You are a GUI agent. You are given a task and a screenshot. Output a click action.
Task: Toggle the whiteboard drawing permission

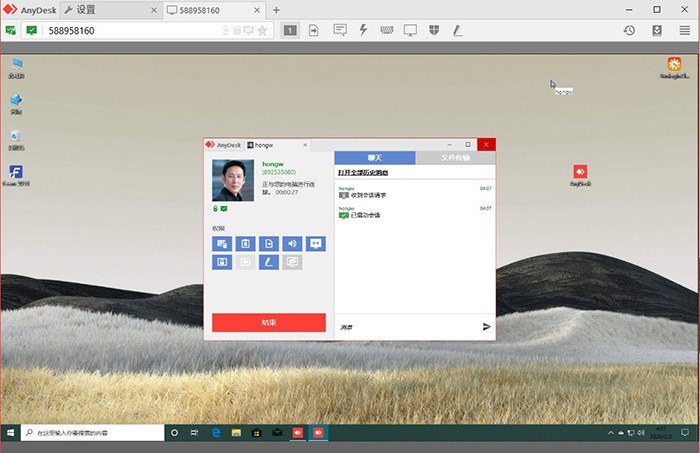click(268, 262)
